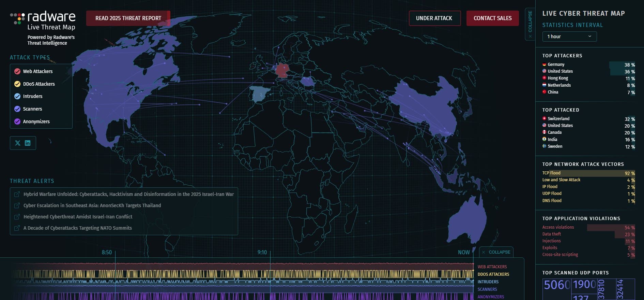This screenshot has height=300, width=644.
Task: Click the China flag in Top Attackers
Action: (x=545, y=92)
